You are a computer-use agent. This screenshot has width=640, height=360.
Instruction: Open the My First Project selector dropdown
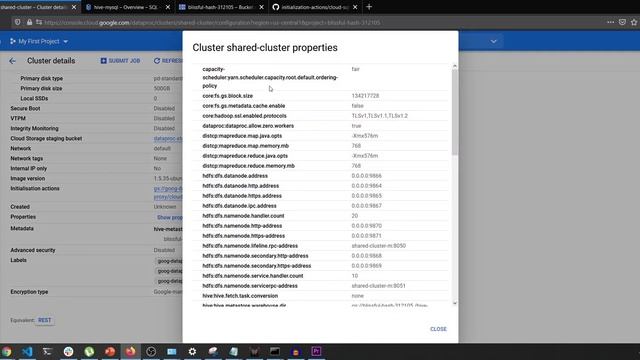(x=39, y=41)
